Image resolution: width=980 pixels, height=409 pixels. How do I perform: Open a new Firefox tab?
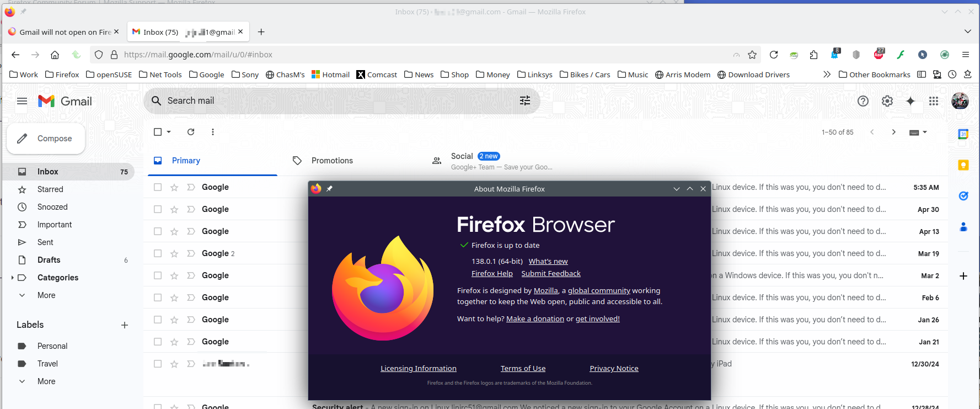click(x=261, y=32)
